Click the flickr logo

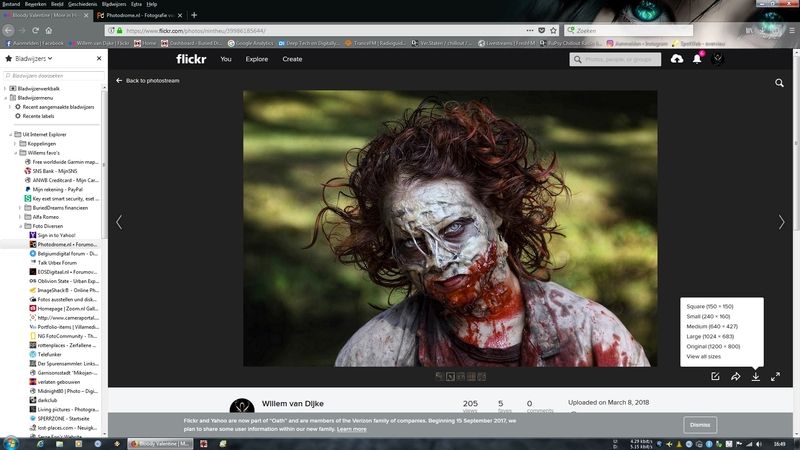pos(191,59)
